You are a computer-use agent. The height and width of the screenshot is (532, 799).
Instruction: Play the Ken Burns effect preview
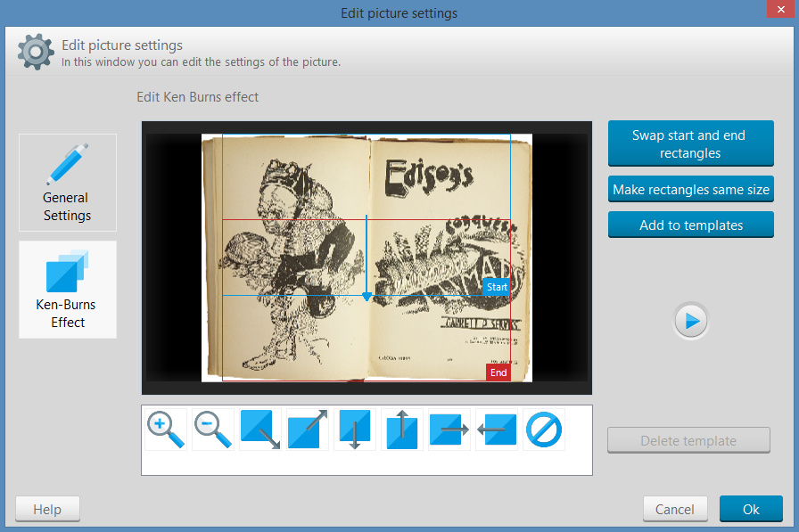coord(691,321)
